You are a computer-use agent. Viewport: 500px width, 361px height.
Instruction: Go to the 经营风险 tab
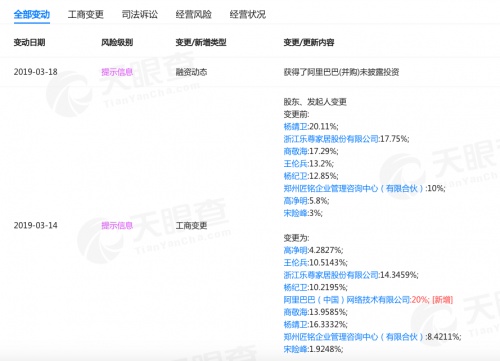tap(194, 14)
